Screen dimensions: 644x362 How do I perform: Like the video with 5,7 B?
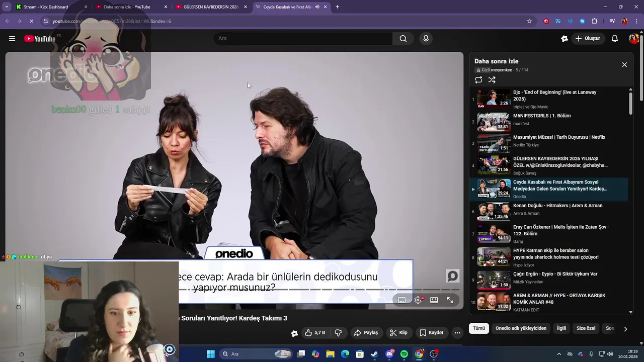pos(315,333)
